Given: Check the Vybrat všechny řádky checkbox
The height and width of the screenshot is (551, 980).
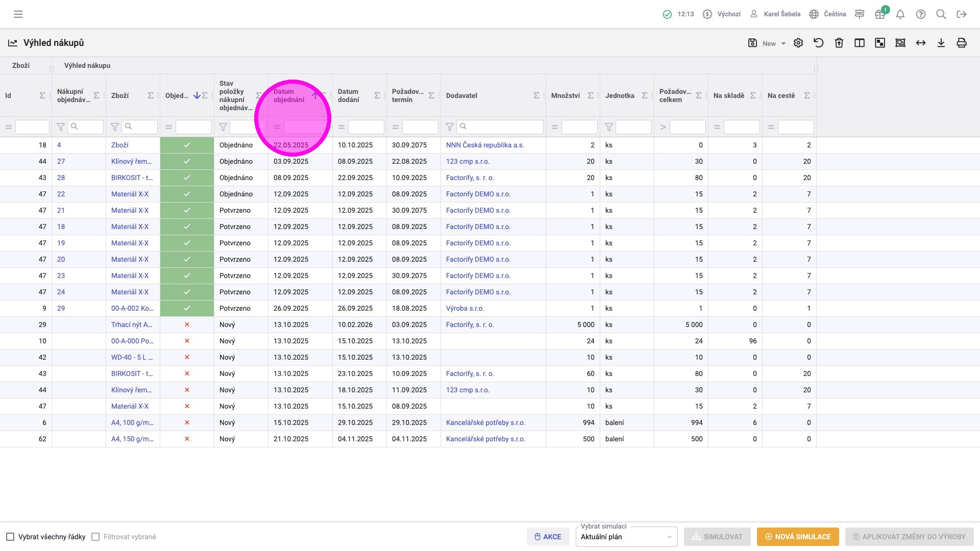Looking at the screenshot, I should (x=10, y=537).
